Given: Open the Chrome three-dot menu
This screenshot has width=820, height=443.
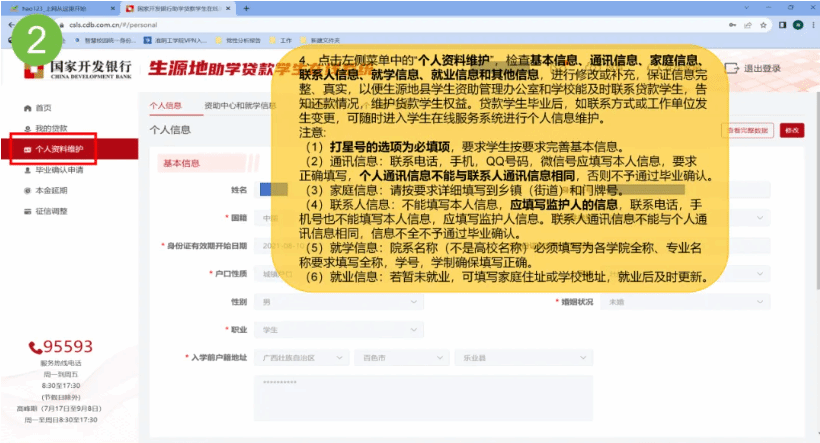Looking at the screenshot, I should coord(814,25).
